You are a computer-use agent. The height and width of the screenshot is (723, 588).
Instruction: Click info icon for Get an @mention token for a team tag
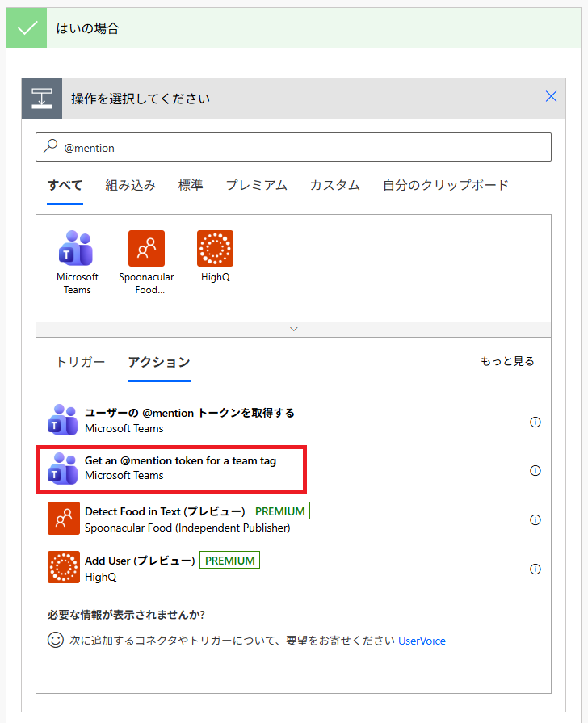tap(535, 471)
